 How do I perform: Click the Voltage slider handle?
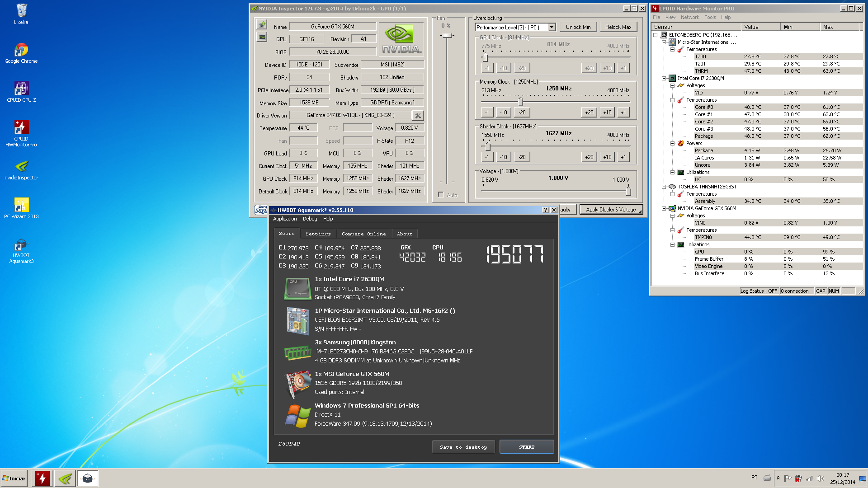click(628, 191)
